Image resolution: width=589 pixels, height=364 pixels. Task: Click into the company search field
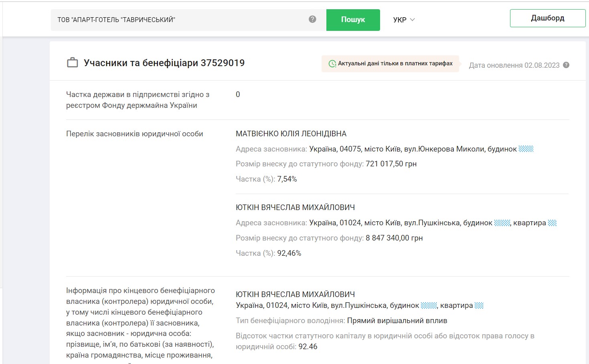(180, 20)
